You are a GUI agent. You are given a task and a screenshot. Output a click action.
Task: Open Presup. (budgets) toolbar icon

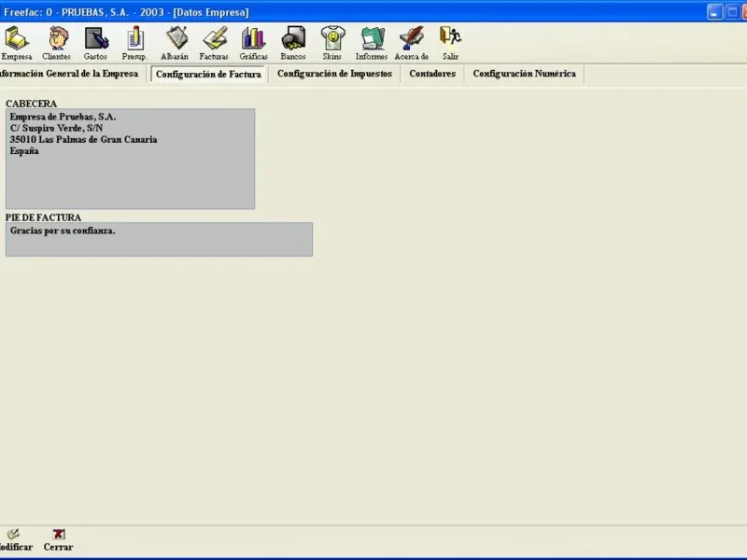click(x=134, y=43)
